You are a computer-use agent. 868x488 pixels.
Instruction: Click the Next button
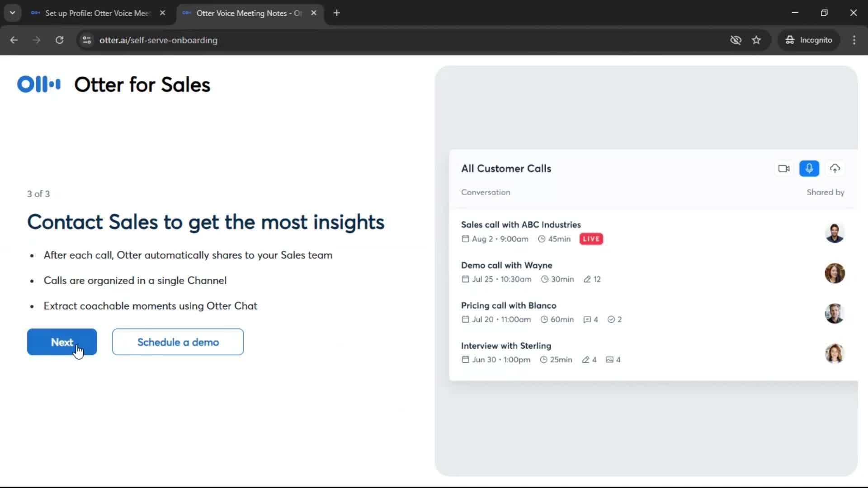click(x=62, y=342)
